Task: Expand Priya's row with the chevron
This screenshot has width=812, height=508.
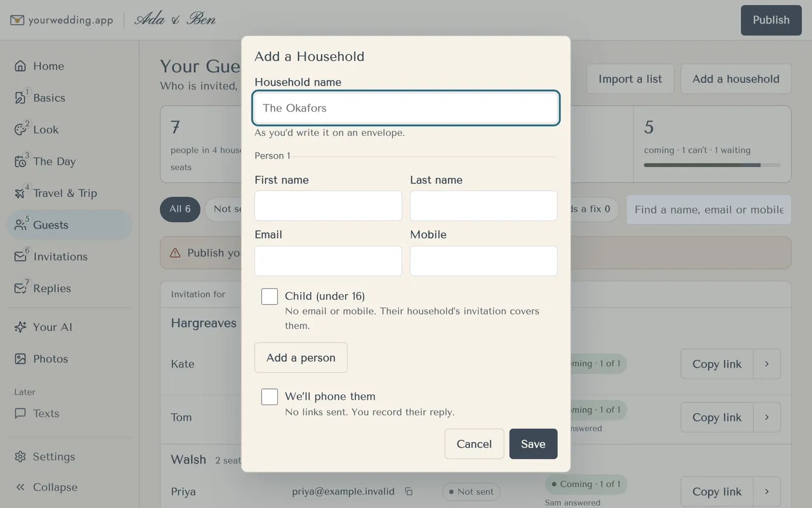Action: (767, 491)
